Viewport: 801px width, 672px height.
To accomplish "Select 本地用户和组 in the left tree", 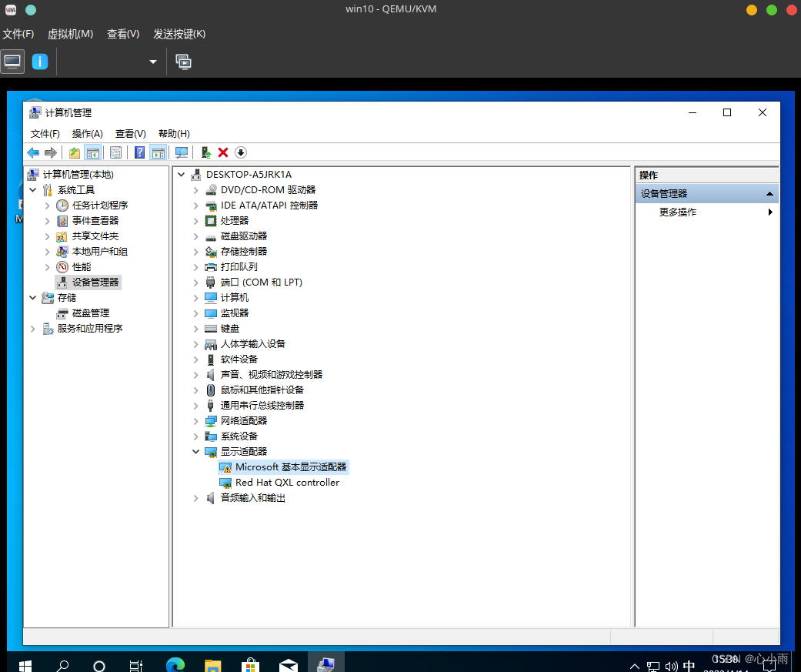I will (x=99, y=252).
